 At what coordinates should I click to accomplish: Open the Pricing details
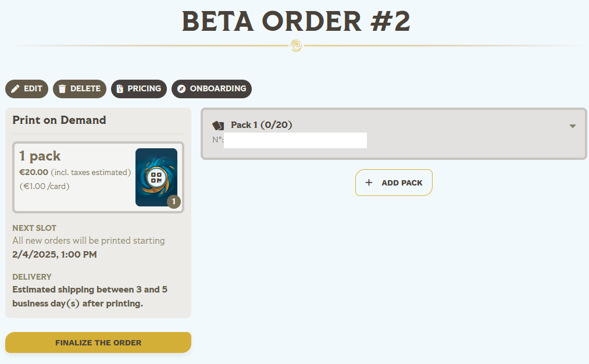coord(139,89)
